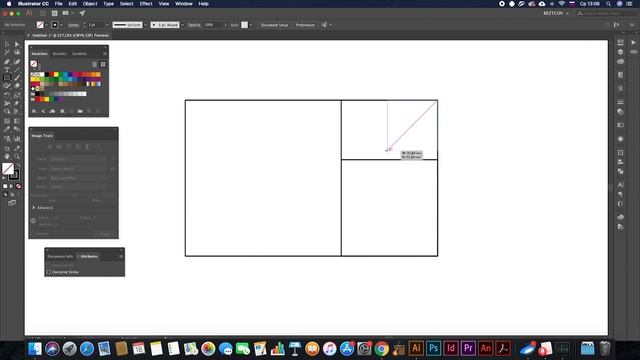Switch Swatches panel to list view

point(94,64)
